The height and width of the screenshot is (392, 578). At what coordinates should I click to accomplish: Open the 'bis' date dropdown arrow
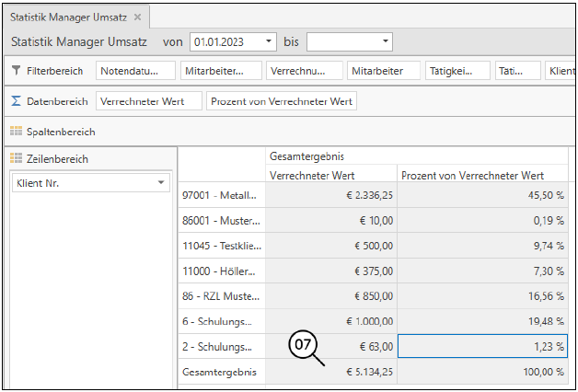pos(384,42)
